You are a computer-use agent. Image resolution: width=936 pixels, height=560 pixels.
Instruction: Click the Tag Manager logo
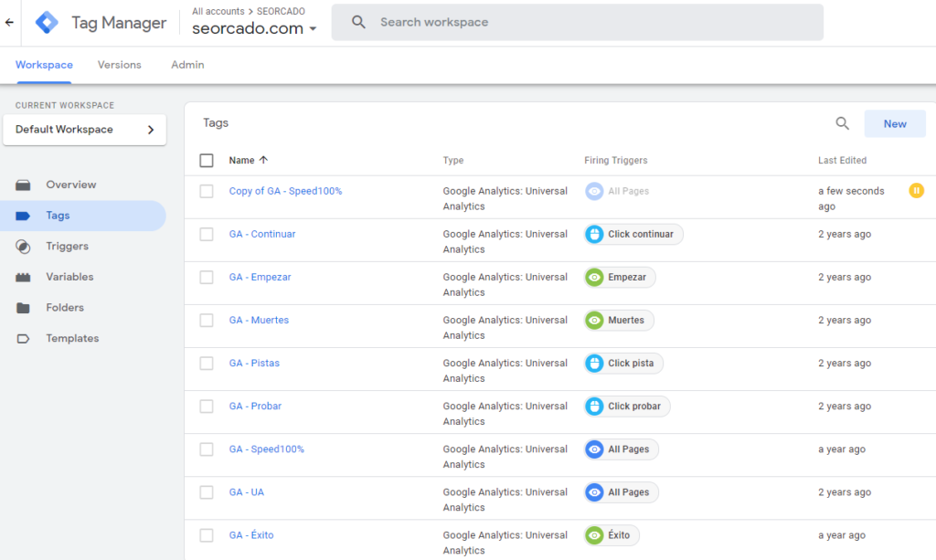(x=47, y=23)
